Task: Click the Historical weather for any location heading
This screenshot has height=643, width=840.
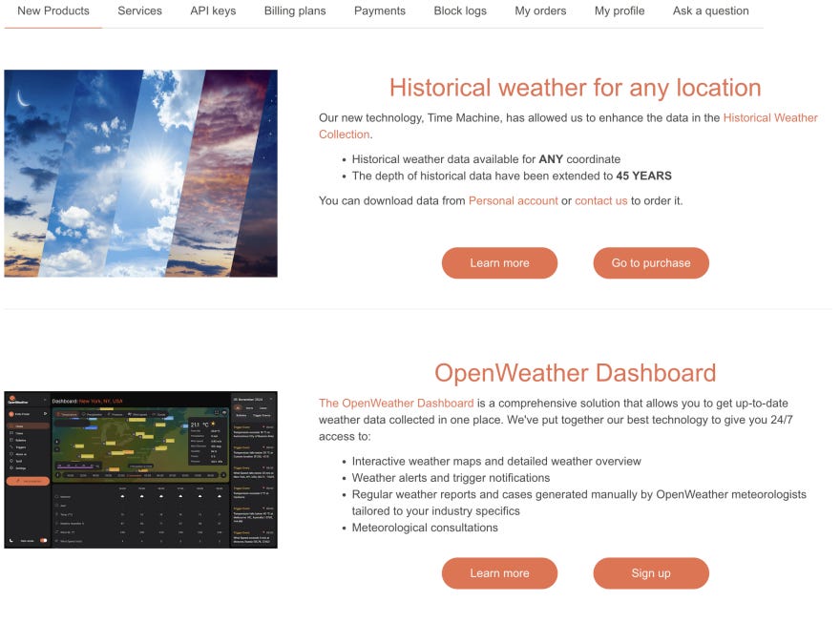Action: click(576, 88)
